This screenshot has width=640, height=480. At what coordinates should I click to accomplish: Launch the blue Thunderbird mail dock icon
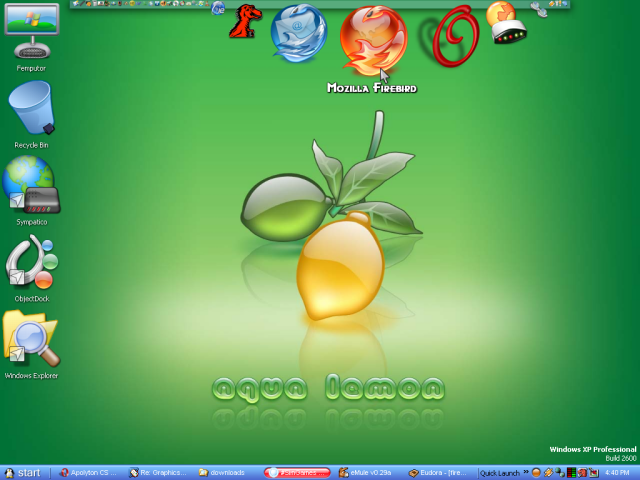[298, 32]
